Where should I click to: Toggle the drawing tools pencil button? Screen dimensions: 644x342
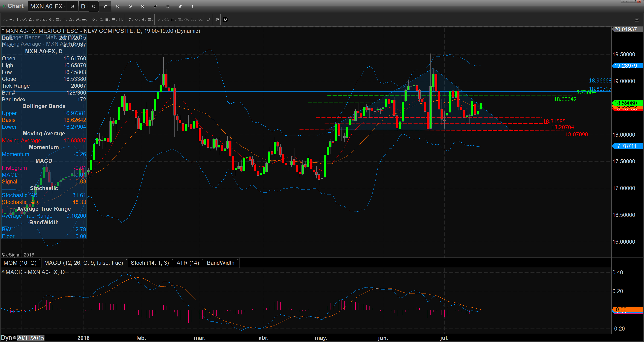coord(105,6)
